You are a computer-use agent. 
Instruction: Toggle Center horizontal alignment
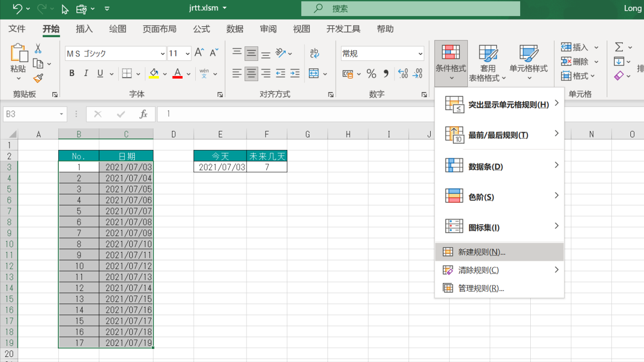[x=252, y=74]
